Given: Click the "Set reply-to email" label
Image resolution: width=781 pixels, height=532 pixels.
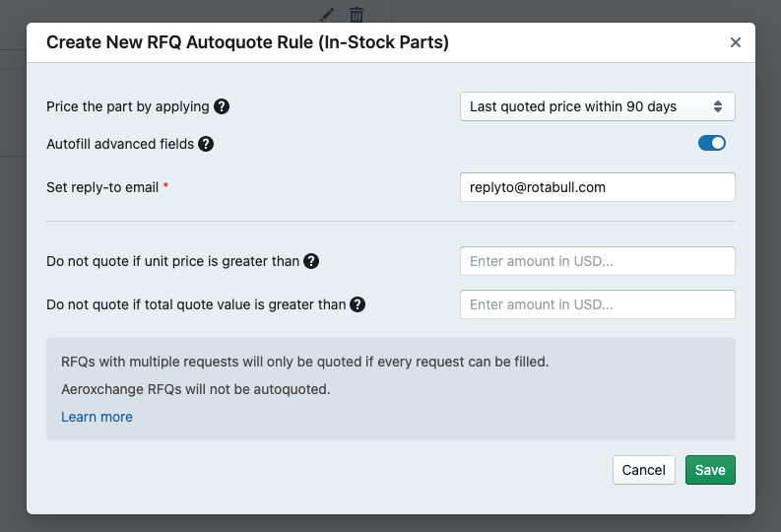Looking at the screenshot, I should pyautogui.click(x=102, y=187).
